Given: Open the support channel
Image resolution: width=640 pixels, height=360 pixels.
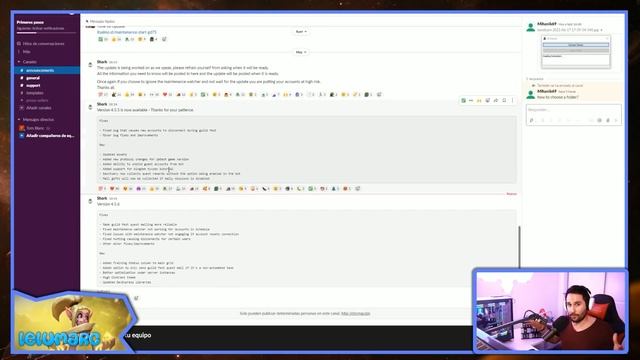Looking at the screenshot, I should [x=33, y=86].
